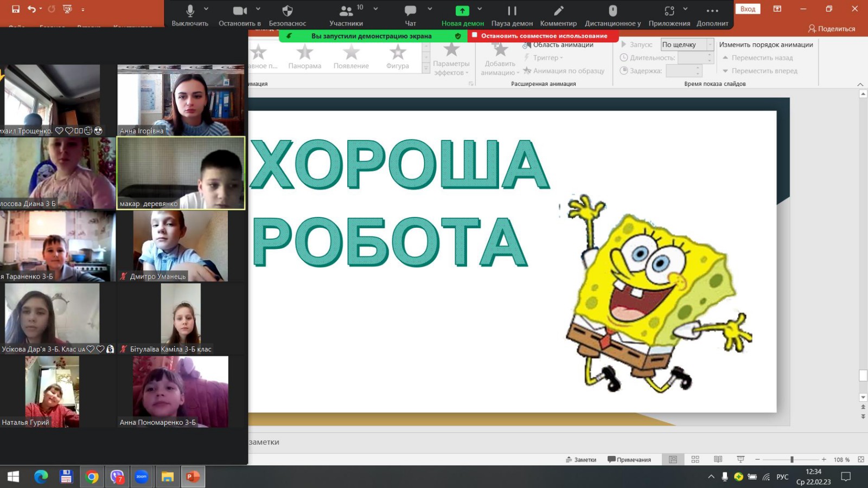868x488 pixels.
Task: Click Переместить назад reorder button
Action: [x=757, y=57]
